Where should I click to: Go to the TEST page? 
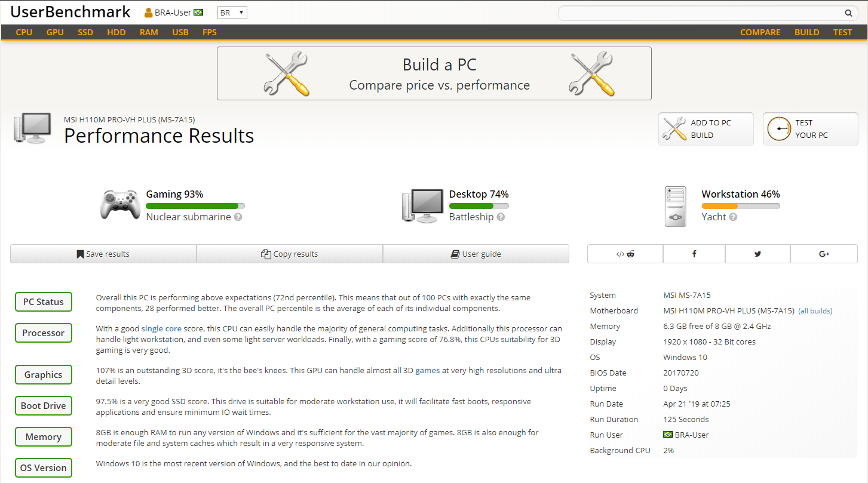pos(842,32)
